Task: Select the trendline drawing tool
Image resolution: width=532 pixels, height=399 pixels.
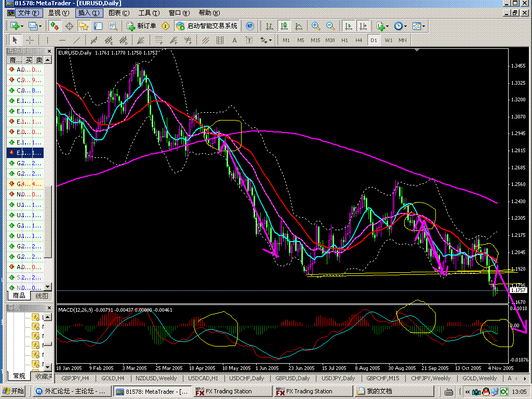Action: [77, 40]
